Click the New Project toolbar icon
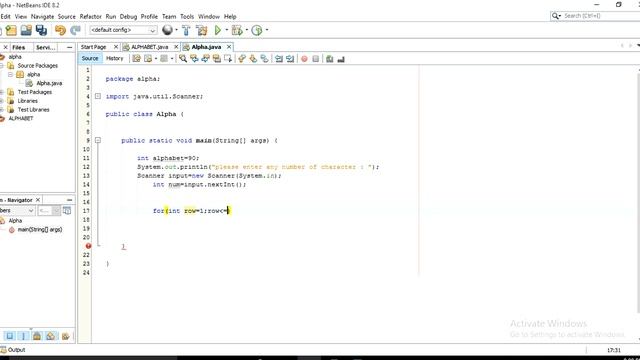The height and width of the screenshot is (360, 640). pyautogui.click(x=11, y=30)
